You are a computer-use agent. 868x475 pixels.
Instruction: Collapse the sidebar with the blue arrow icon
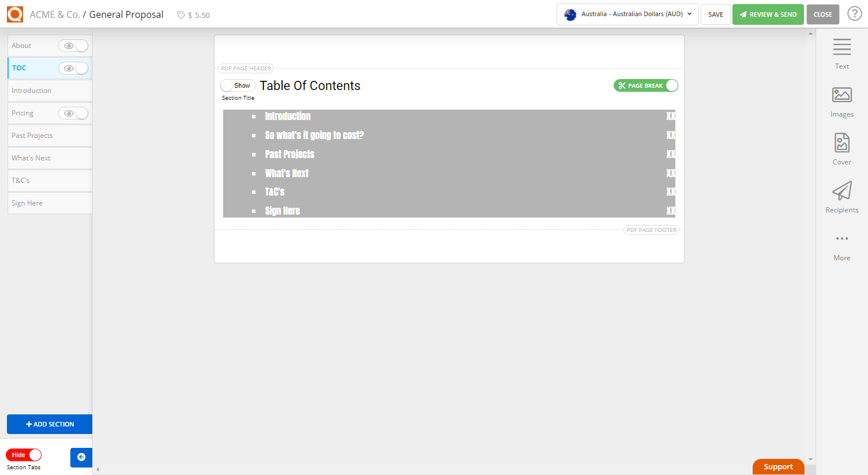point(81,457)
